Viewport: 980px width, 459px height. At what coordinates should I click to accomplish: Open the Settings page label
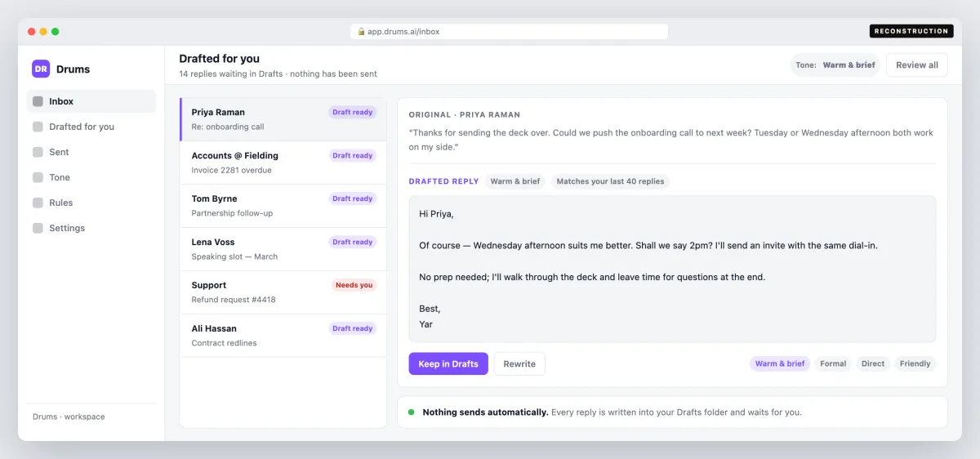(x=67, y=228)
